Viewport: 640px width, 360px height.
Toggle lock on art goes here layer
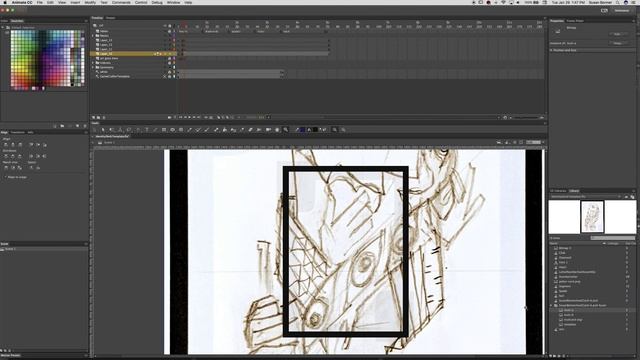point(169,58)
